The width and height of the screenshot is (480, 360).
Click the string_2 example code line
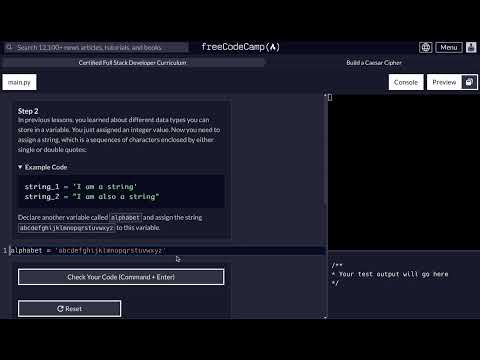[92, 197]
